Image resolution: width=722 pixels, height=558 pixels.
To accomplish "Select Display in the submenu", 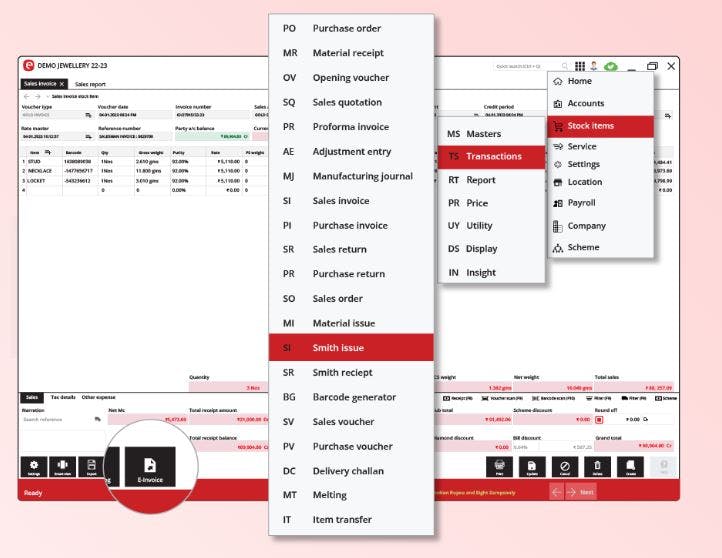I will [x=491, y=249].
